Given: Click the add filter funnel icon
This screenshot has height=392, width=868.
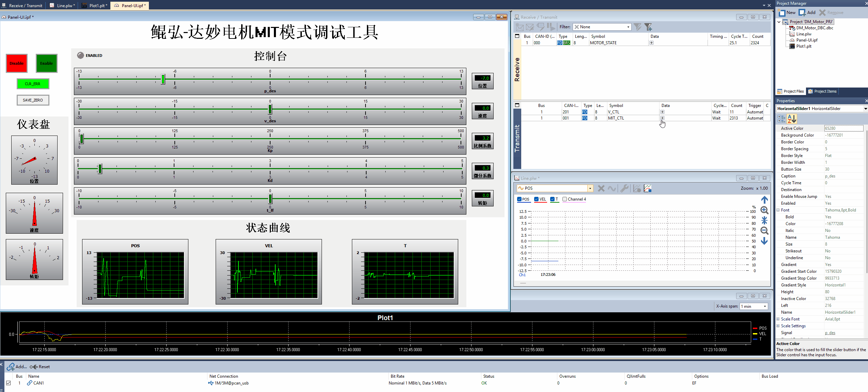Looking at the screenshot, I should [x=648, y=27].
